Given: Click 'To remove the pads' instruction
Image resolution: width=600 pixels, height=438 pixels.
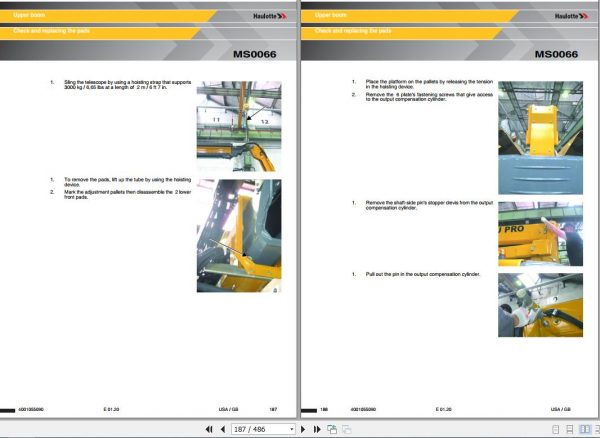Looking at the screenshot, I should pos(127,182).
